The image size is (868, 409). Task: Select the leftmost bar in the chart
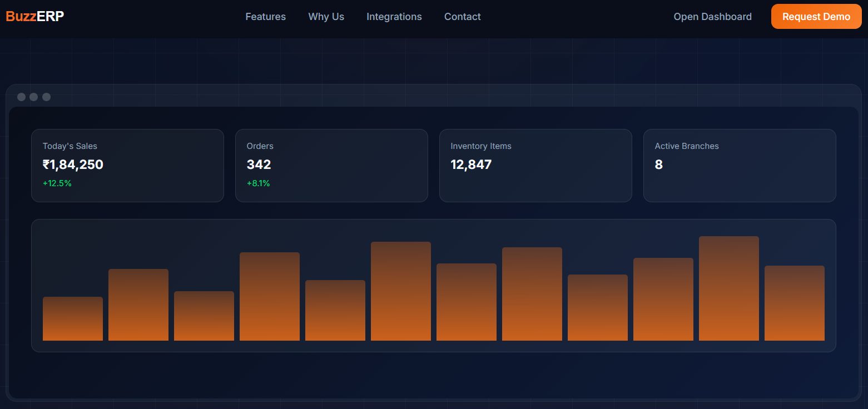[73, 318]
